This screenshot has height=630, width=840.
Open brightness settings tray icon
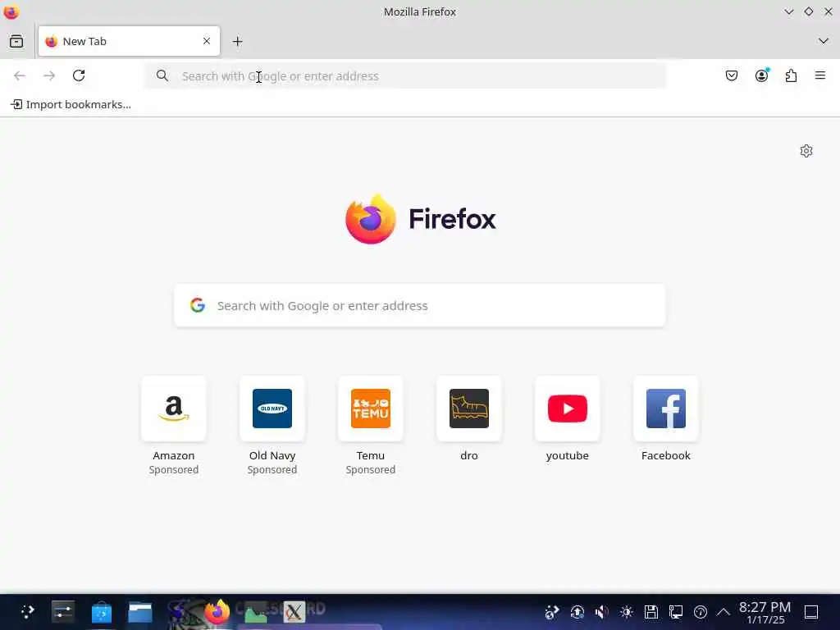(x=626, y=612)
